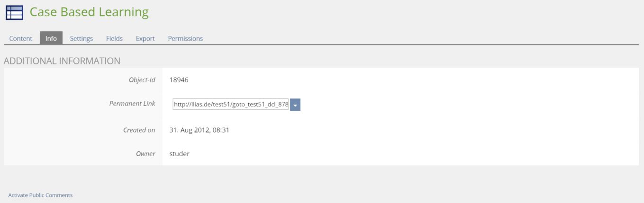Open the Export tab
Viewport: 644px width, 203px height.
click(x=145, y=39)
